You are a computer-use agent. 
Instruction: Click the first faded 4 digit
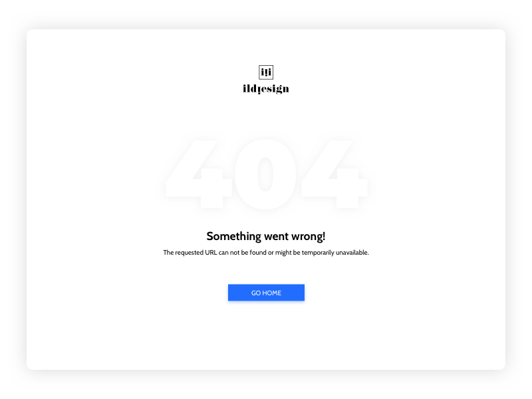[x=199, y=174]
